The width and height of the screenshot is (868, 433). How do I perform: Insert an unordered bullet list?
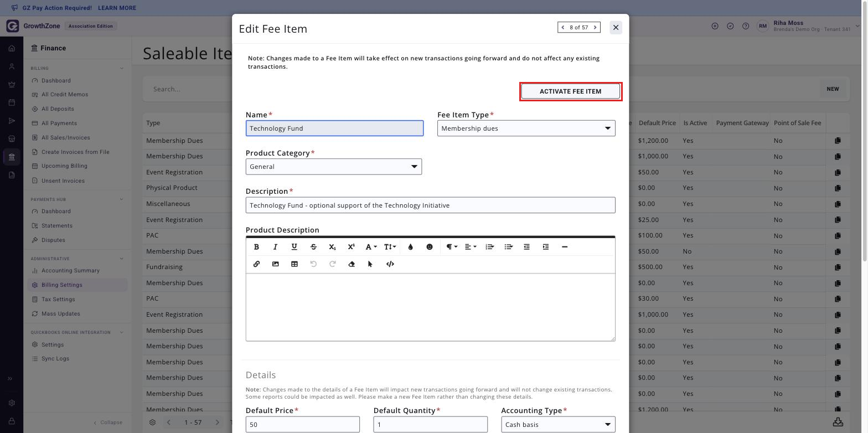[x=509, y=247]
